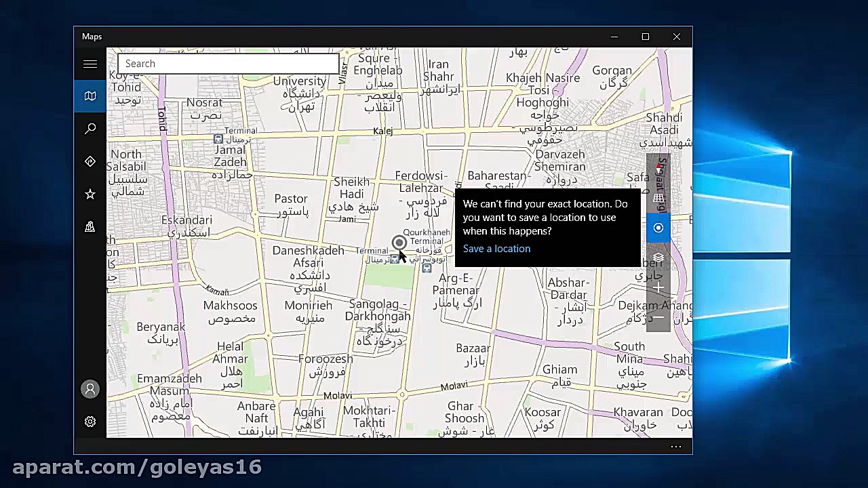Expand the app title bar Maps label
Screen dimensions: 868x488
click(92, 36)
